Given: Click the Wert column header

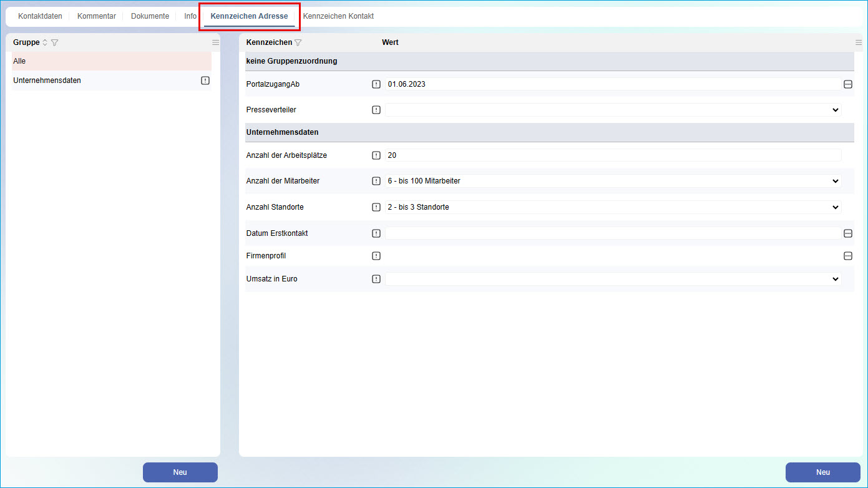Looking at the screenshot, I should click(x=390, y=42).
